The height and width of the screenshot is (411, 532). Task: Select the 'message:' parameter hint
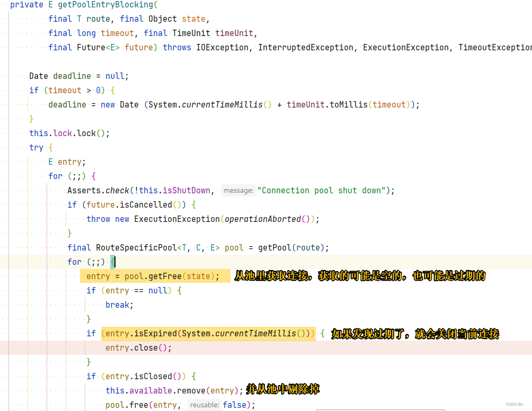click(238, 191)
